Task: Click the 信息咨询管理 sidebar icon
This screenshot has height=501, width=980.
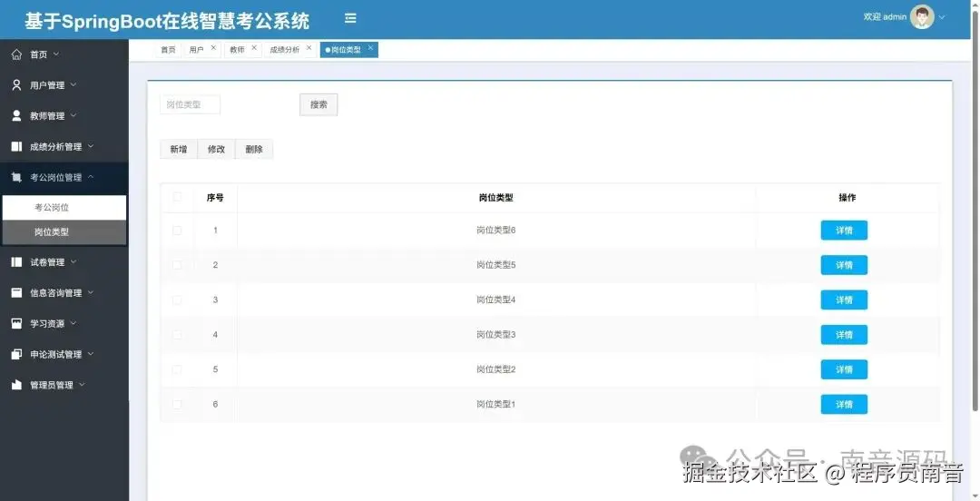Action: (17, 293)
